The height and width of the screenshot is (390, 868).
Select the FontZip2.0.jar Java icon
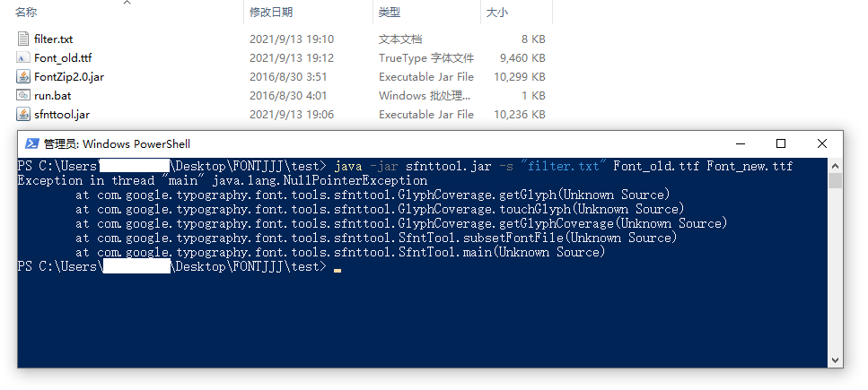tap(22, 76)
